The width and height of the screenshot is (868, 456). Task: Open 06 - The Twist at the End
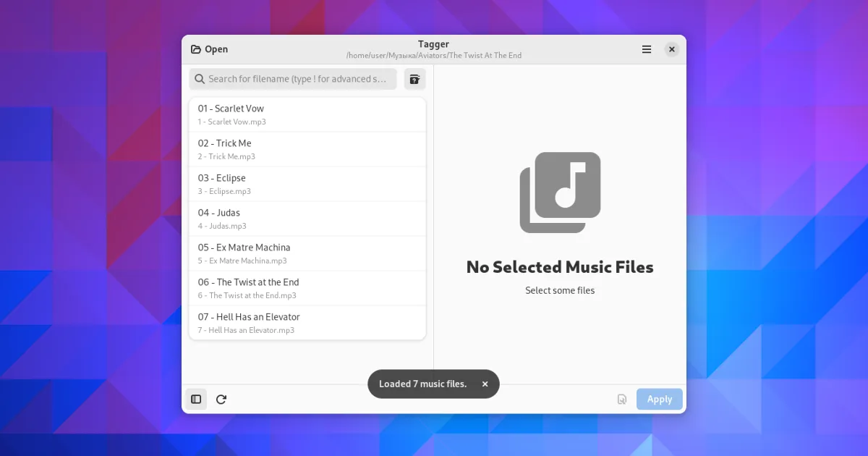point(307,288)
